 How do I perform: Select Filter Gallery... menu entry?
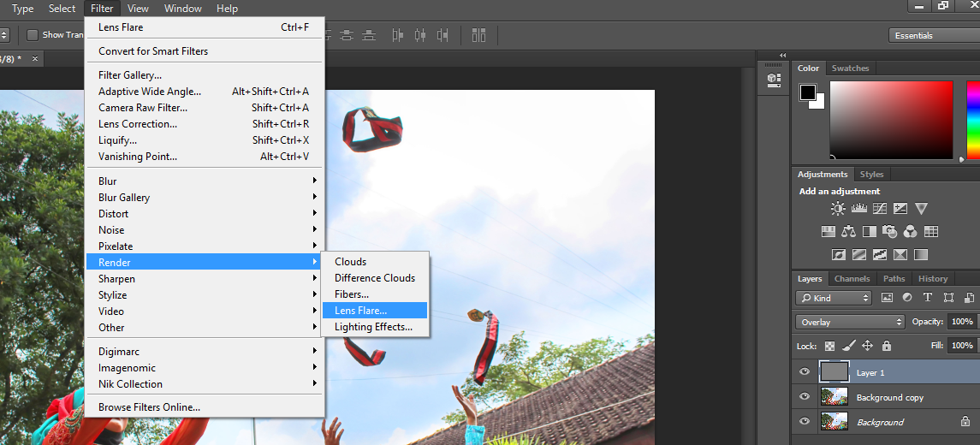pyautogui.click(x=205, y=75)
